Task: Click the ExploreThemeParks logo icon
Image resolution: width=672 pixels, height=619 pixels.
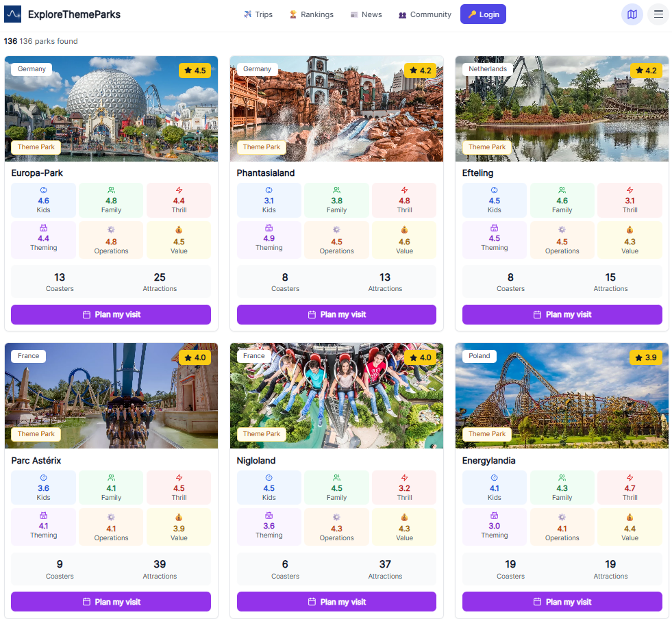Action: (12, 13)
